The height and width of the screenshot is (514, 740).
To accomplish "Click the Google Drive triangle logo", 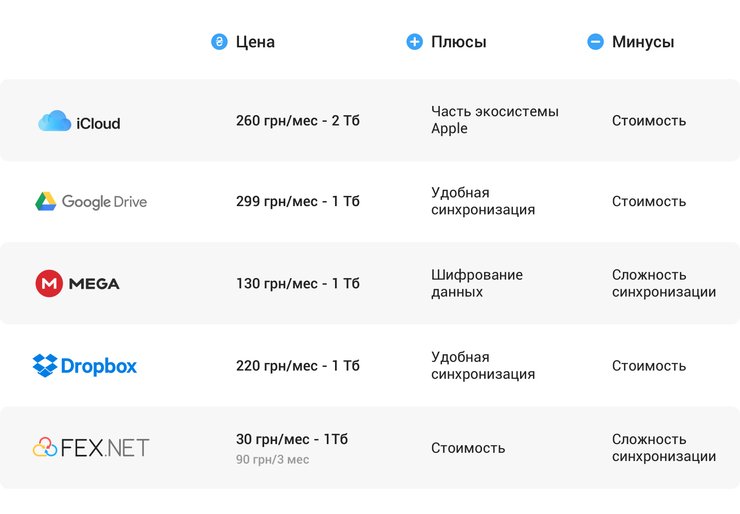I will (45, 202).
